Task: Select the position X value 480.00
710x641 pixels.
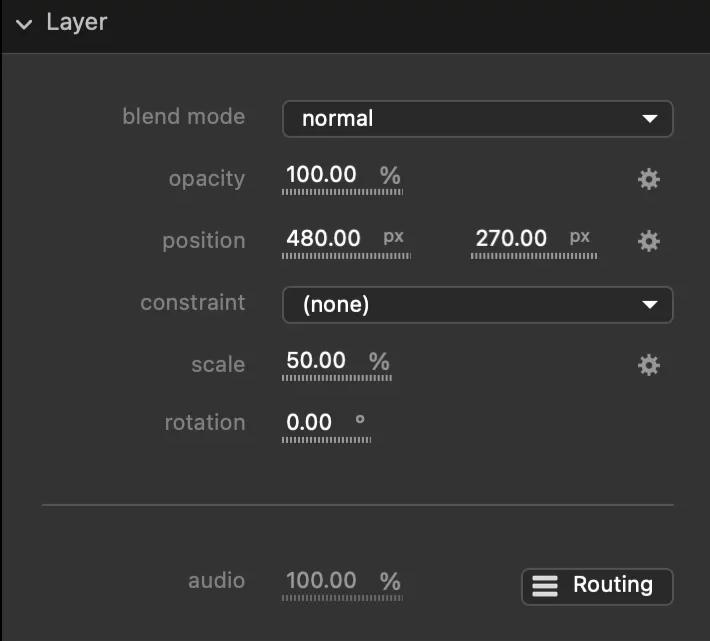Action: pos(323,238)
